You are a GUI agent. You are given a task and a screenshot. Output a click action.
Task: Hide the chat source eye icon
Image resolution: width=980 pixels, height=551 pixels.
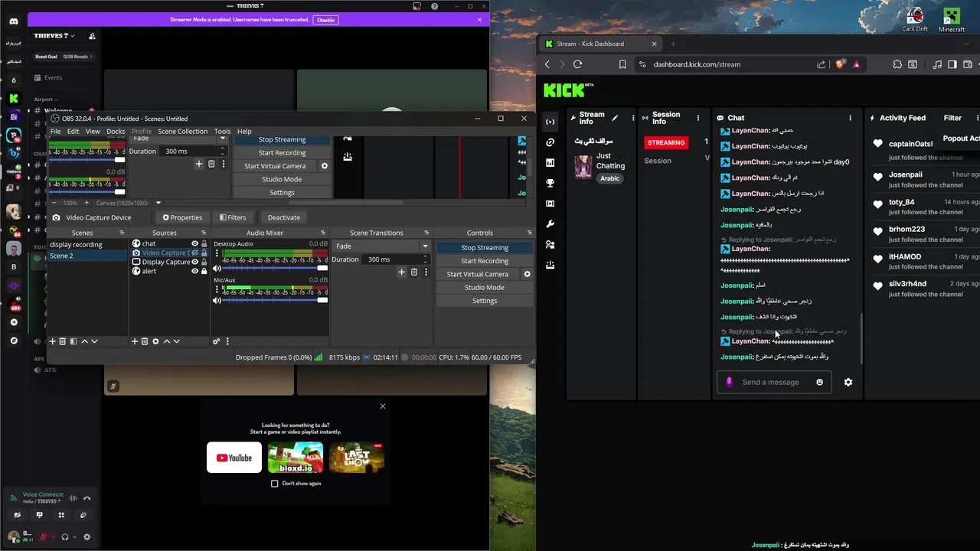pos(194,243)
